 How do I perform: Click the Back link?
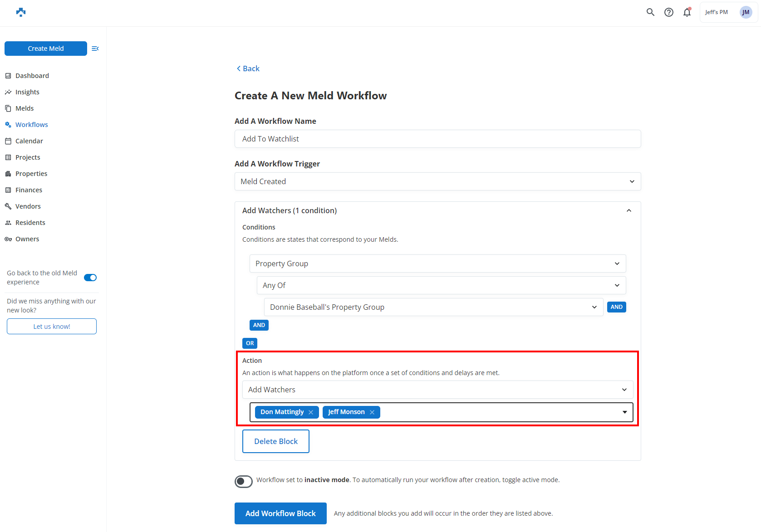pyautogui.click(x=248, y=68)
